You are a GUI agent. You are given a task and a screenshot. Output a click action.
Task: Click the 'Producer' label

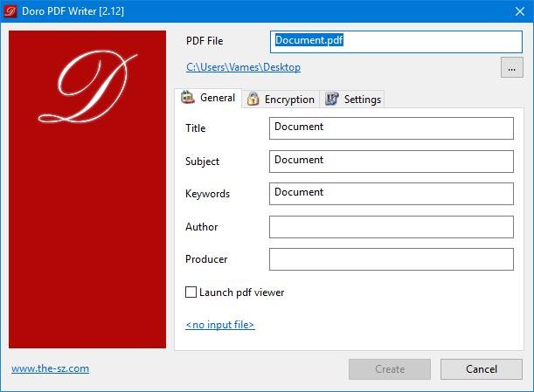(x=206, y=259)
